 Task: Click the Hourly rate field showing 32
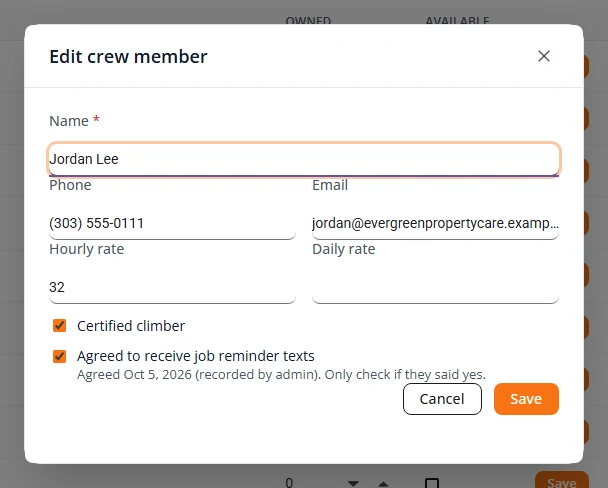(172, 287)
